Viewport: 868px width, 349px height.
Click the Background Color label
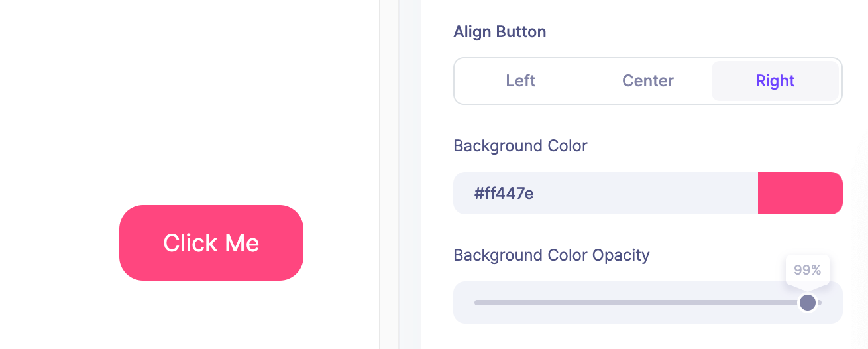point(520,146)
